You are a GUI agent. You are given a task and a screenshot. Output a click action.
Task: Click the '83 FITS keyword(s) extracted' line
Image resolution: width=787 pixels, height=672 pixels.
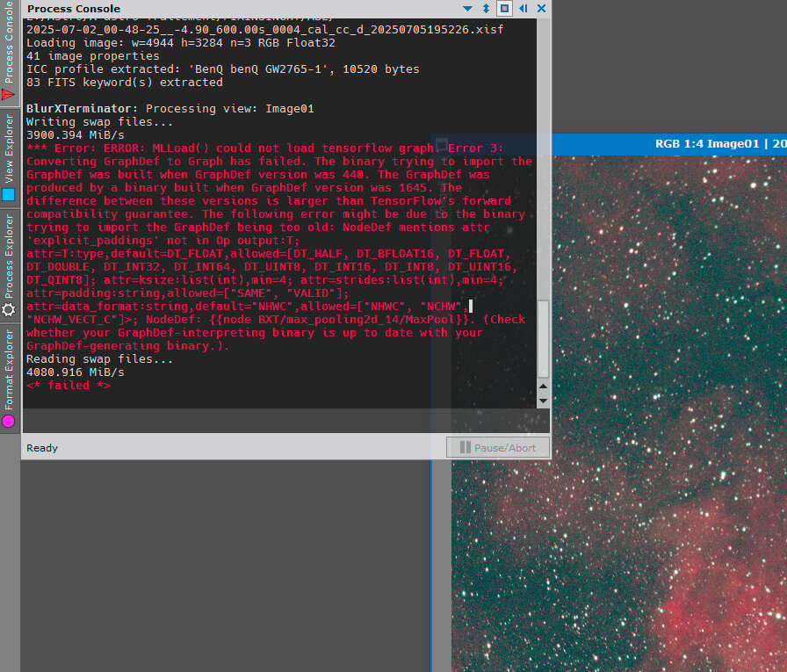[x=125, y=83]
